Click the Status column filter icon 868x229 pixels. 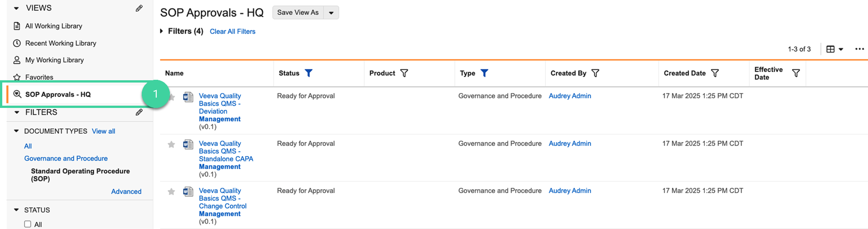309,73
